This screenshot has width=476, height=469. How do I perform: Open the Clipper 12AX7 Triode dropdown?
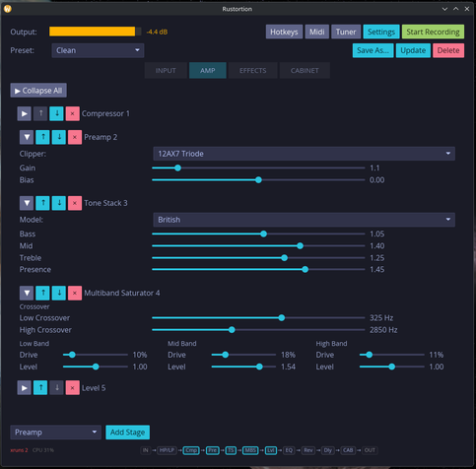(304, 154)
